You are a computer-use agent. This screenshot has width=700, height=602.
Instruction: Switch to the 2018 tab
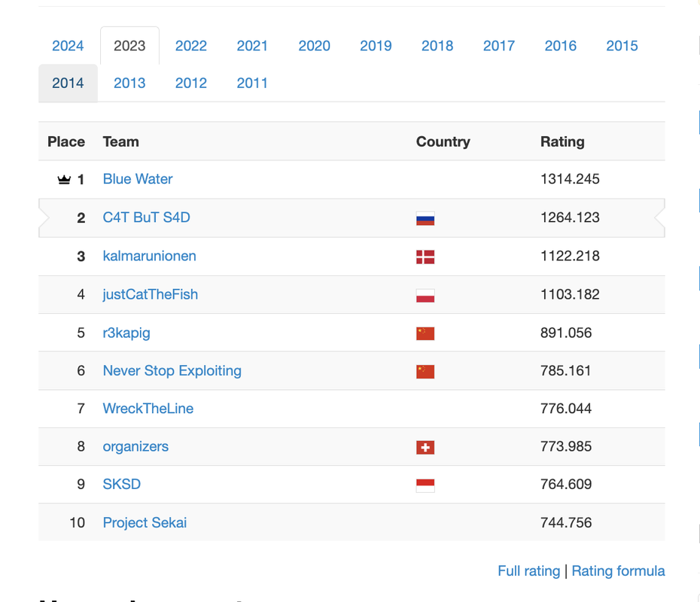437,45
